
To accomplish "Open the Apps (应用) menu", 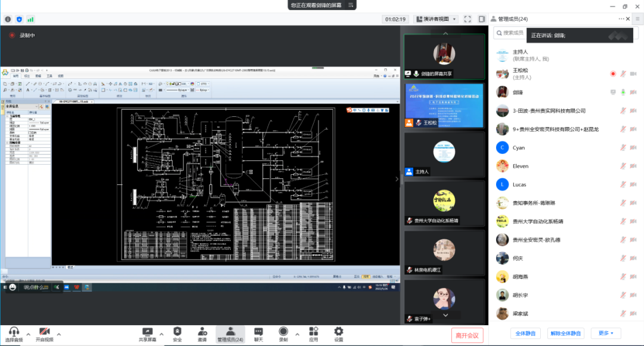I will [314, 334].
